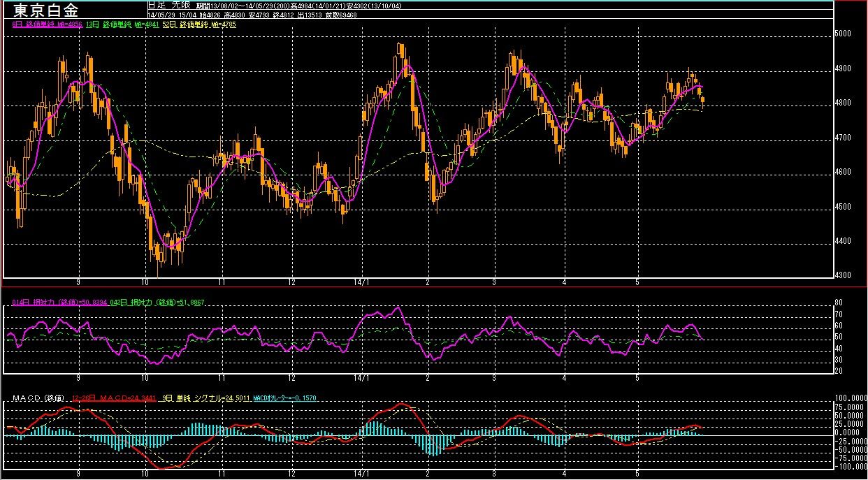Viewport: 868px width, 480px height.
Task: Click the 4300 price level on the axis
Action: tap(844, 275)
